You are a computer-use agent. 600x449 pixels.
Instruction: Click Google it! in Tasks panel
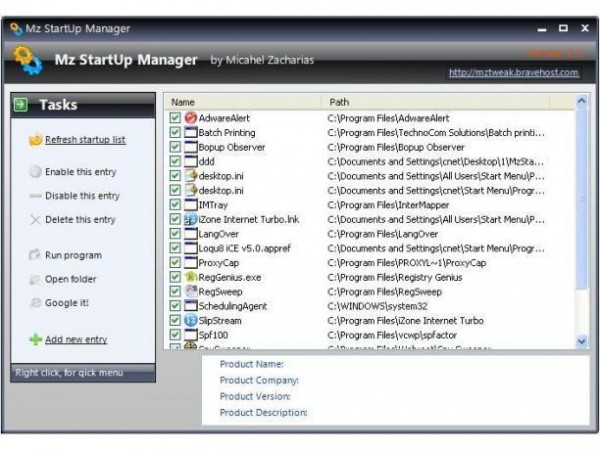[x=66, y=302]
